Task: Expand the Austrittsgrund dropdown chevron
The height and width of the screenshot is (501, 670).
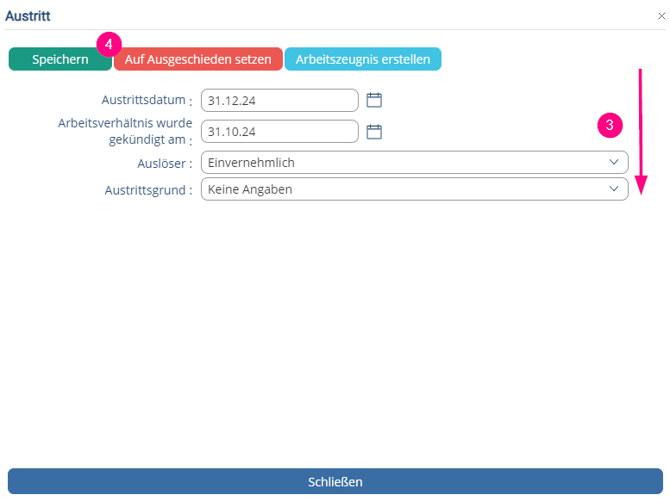Action: coord(613,189)
